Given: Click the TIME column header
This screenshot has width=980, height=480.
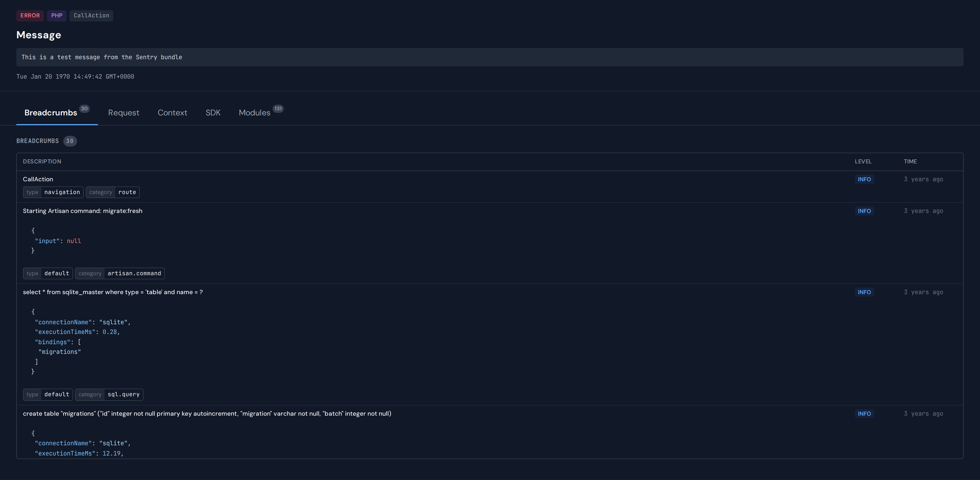Looking at the screenshot, I should point(910,161).
